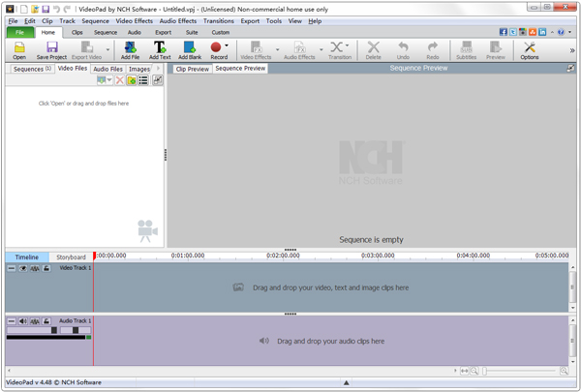Open Video Effects from the toolbar
The image size is (581, 392).
[x=256, y=50]
